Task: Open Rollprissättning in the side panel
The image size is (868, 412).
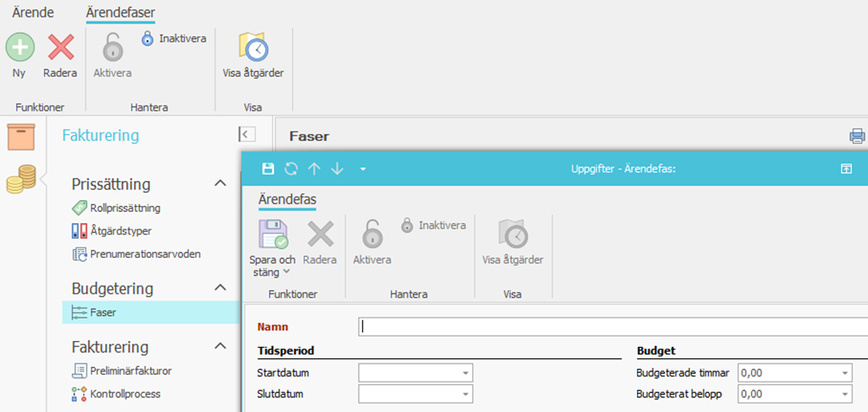Action: 124,208
